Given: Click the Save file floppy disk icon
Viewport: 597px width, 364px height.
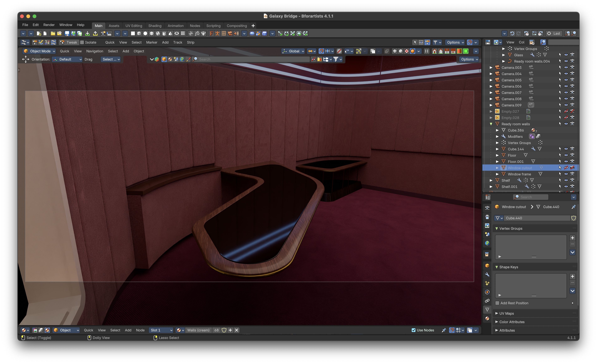Looking at the screenshot, I should point(67,33).
